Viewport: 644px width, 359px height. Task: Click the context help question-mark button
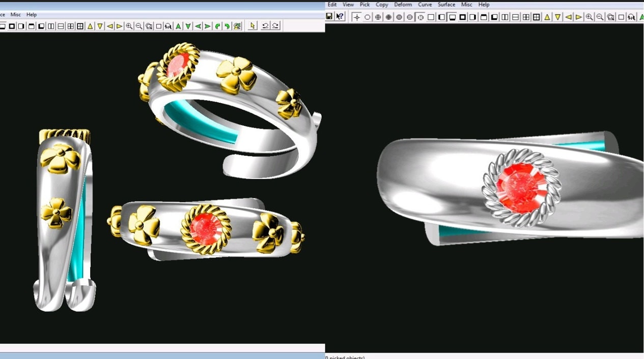(339, 16)
